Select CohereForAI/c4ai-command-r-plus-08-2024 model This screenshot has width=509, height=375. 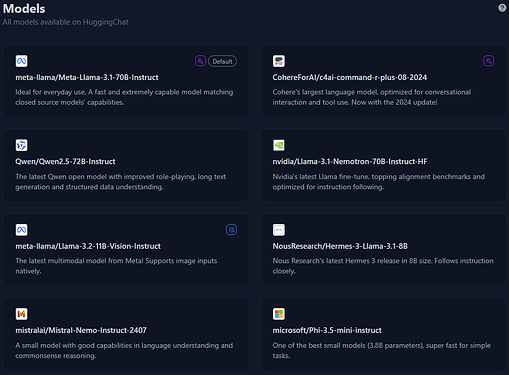pyautogui.click(x=350, y=77)
